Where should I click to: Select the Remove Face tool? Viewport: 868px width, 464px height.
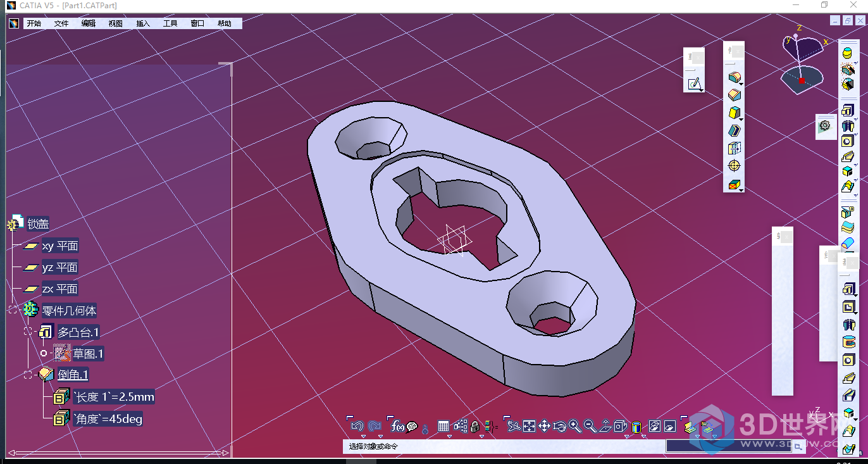pos(734,185)
